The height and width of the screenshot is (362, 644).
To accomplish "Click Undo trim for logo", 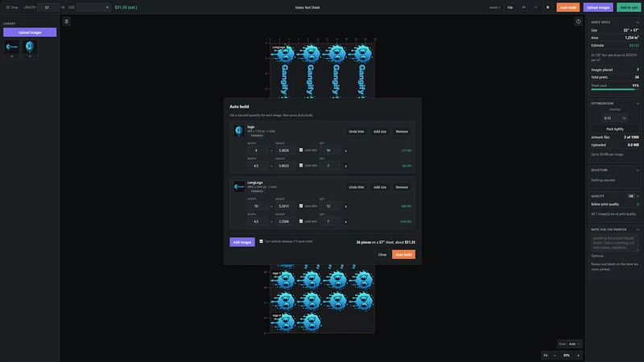I will [x=356, y=131].
